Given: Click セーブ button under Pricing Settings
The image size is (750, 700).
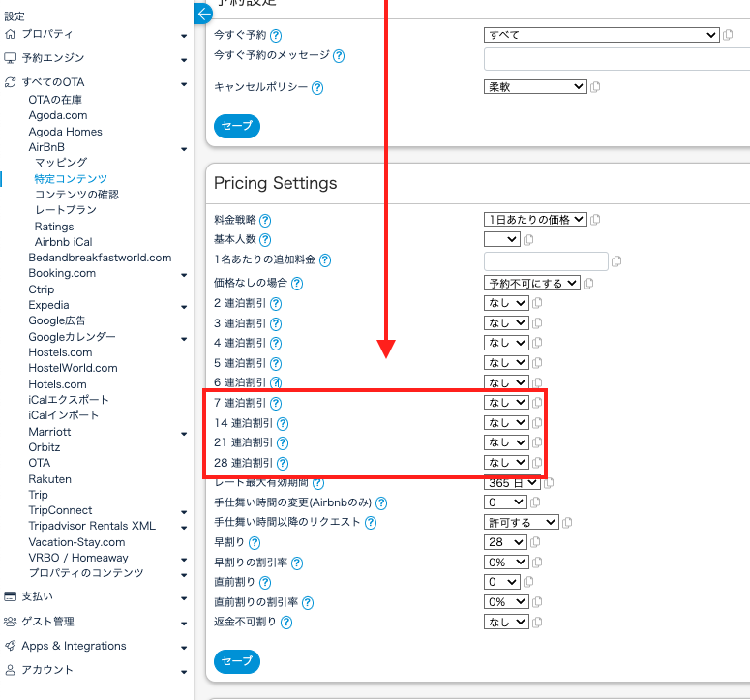Looking at the screenshot, I should coord(236,661).
